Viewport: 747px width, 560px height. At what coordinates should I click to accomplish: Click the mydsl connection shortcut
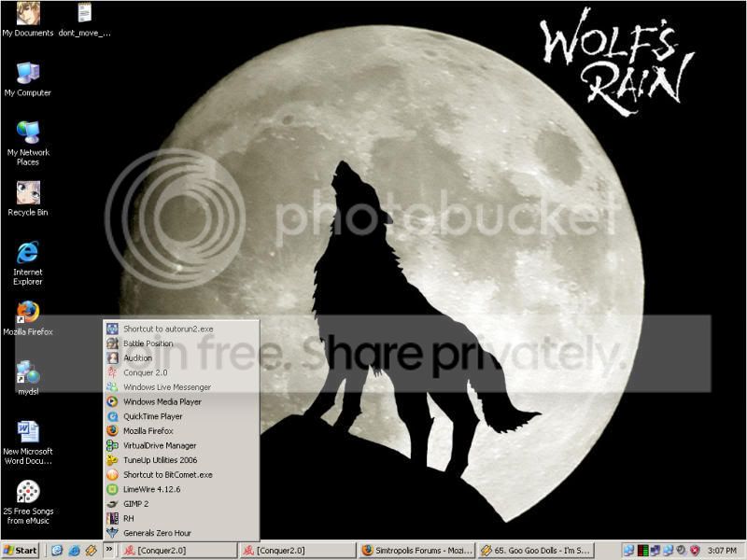(x=28, y=378)
